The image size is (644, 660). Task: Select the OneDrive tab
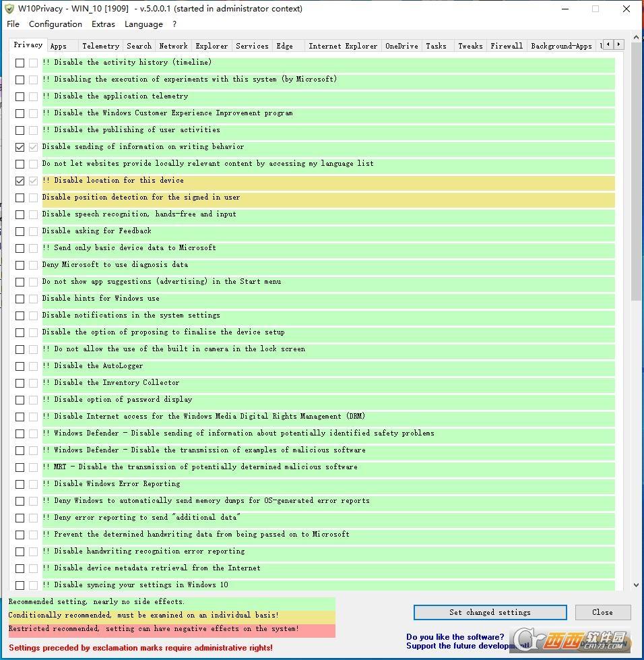point(401,46)
